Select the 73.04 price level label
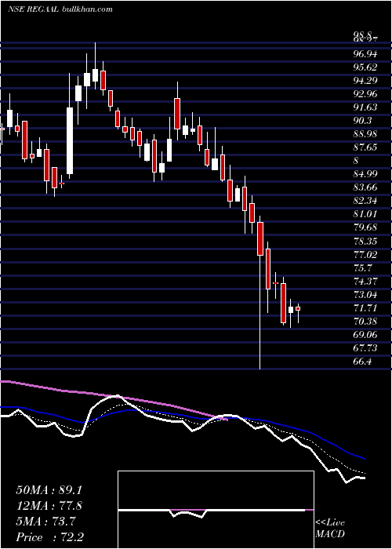This screenshot has width=392, height=549. pyautogui.click(x=365, y=294)
